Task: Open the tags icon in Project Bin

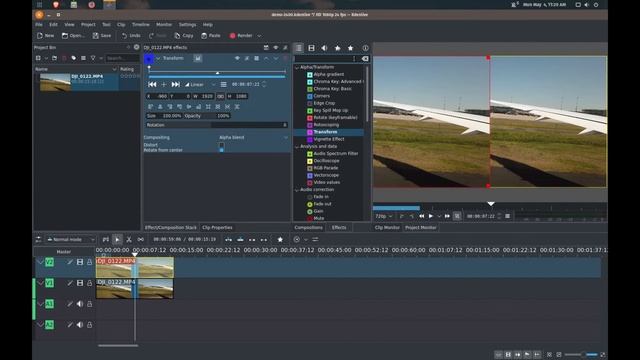Action: pos(73,58)
